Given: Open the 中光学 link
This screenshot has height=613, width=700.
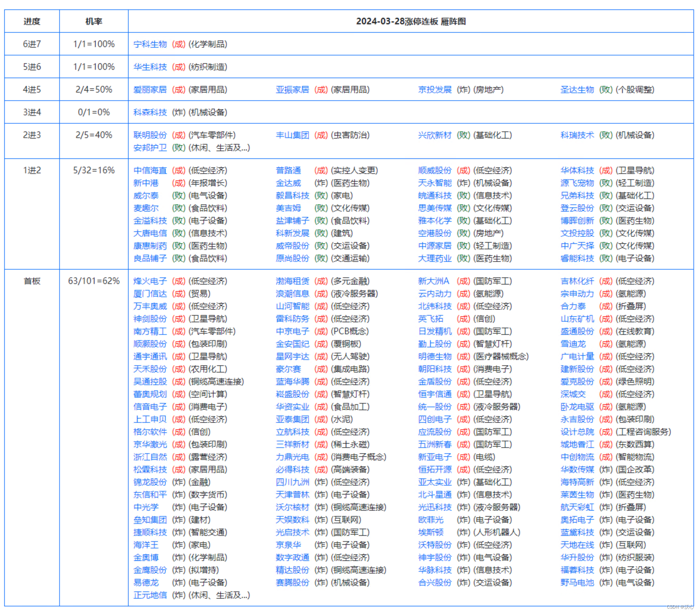Looking at the screenshot, I should [x=146, y=507].
